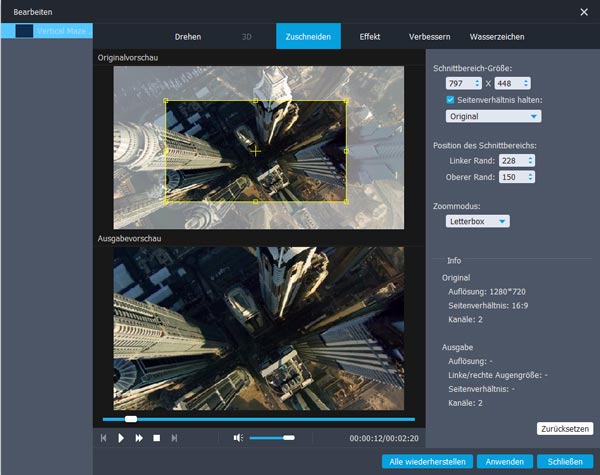The image size is (600, 475).
Task: Mute audio using the speaker icon
Action: pyautogui.click(x=238, y=438)
